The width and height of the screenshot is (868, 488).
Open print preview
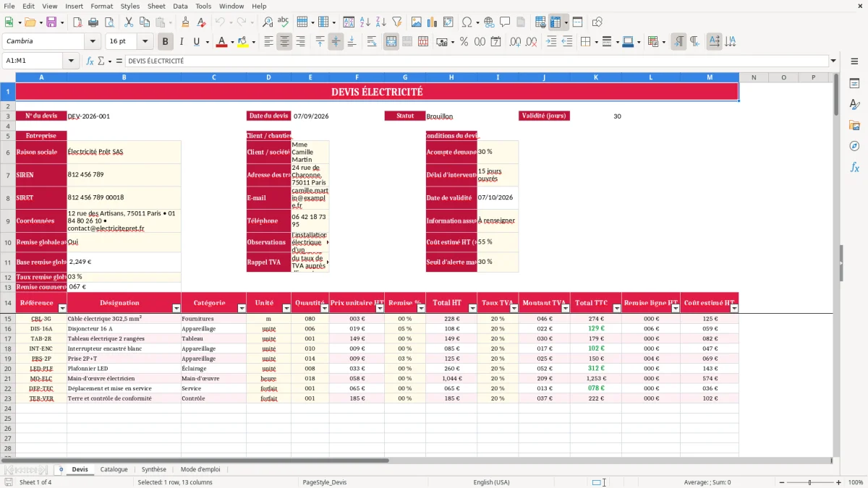tap(109, 22)
